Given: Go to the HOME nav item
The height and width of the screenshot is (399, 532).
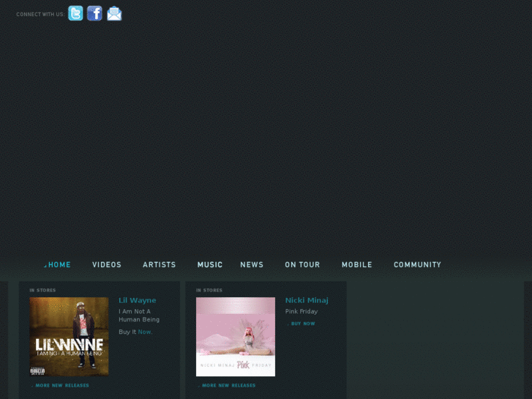Looking at the screenshot, I should pos(59,264).
